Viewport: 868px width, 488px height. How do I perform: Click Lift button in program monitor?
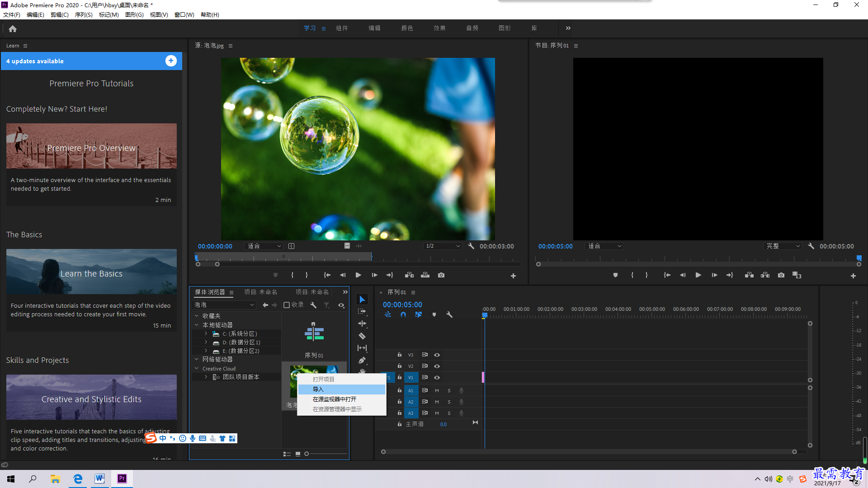click(749, 275)
